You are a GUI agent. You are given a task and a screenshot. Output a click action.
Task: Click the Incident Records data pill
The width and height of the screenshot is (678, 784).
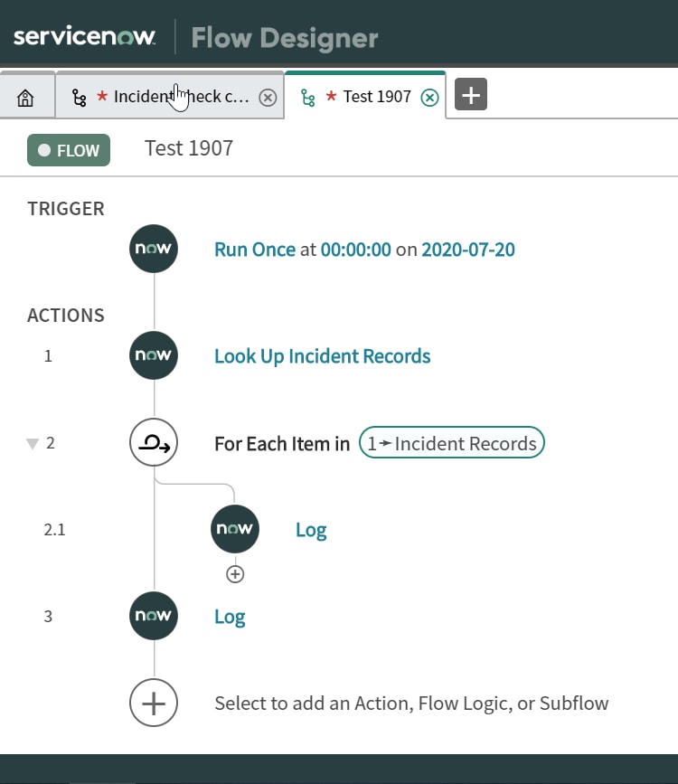tap(451, 442)
